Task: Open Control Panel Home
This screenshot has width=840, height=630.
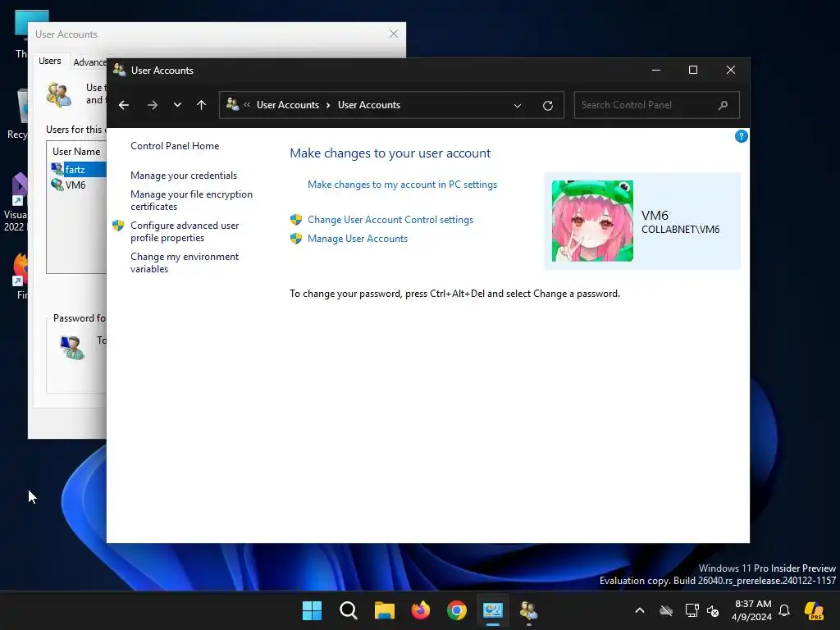Action: click(175, 146)
